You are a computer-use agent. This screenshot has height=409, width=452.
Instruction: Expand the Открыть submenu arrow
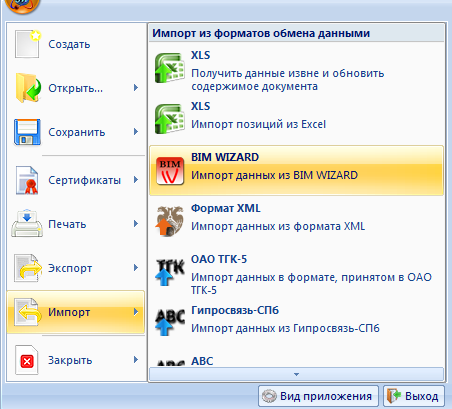[x=136, y=88]
